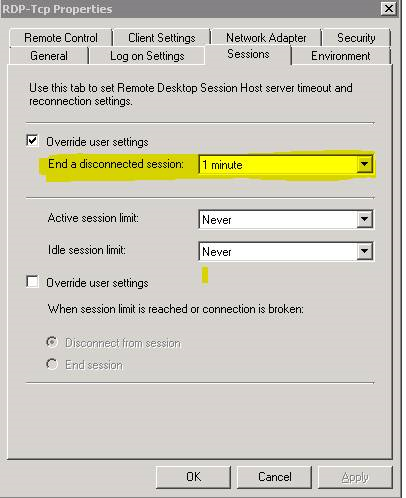Go to the General tab
Viewport: 406px width, 498px height.
(49, 56)
